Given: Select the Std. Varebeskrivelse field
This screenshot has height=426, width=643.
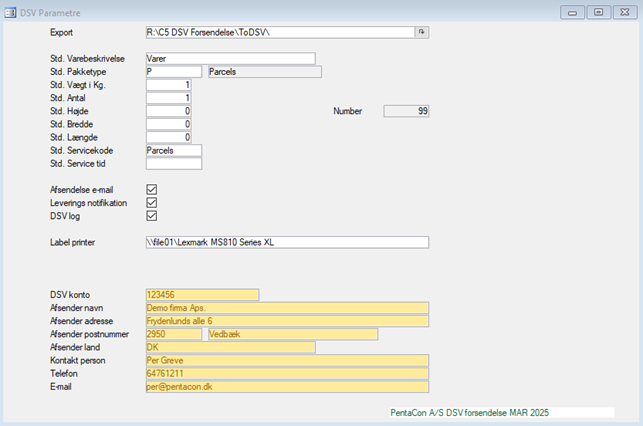Looking at the screenshot, I should (229, 59).
